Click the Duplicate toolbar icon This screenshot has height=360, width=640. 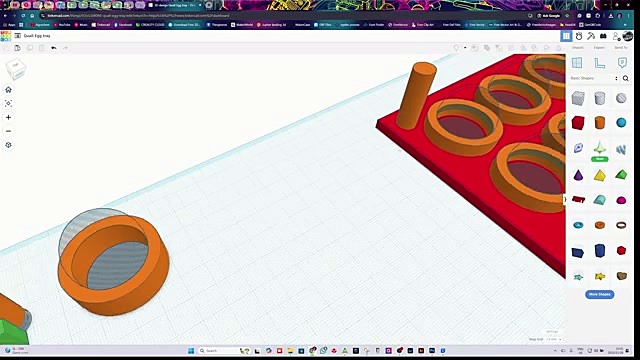tap(30, 48)
